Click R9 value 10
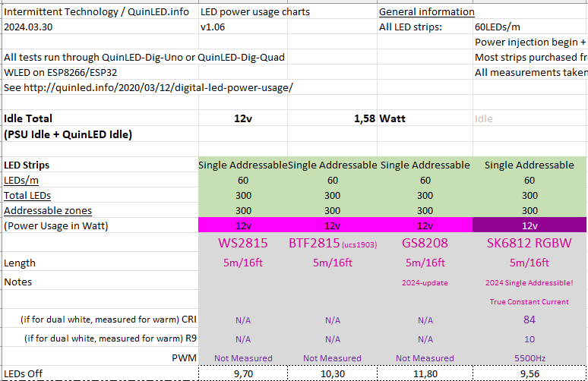Image resolution: width=588 pixels, height=381 pixels. pos(530,339)
